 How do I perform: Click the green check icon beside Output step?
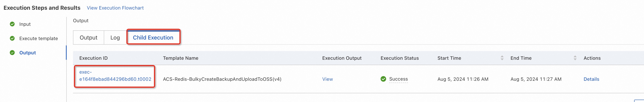pos(12,53)
